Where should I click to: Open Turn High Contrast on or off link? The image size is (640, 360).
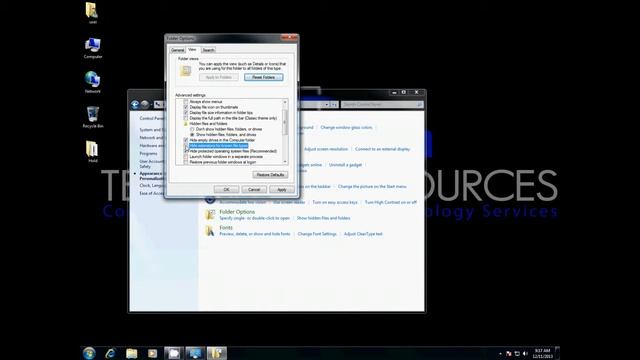pos(391,202)
